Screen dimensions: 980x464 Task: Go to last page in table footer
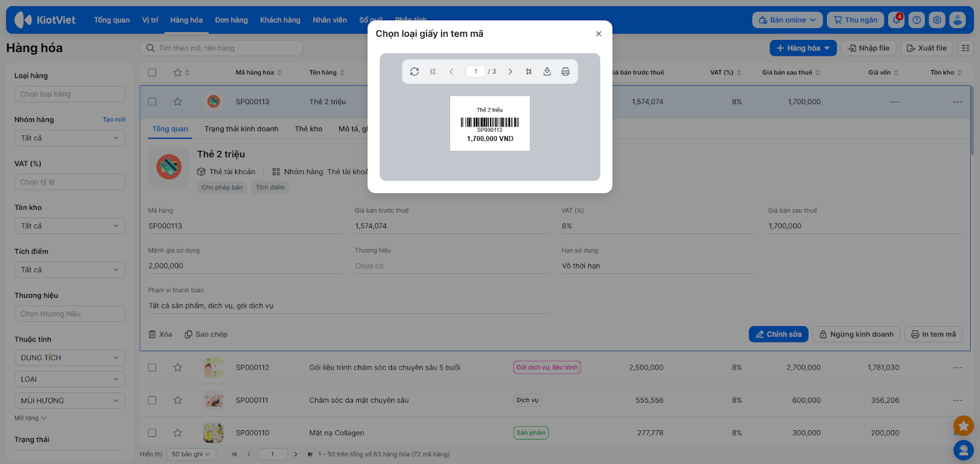310,454
